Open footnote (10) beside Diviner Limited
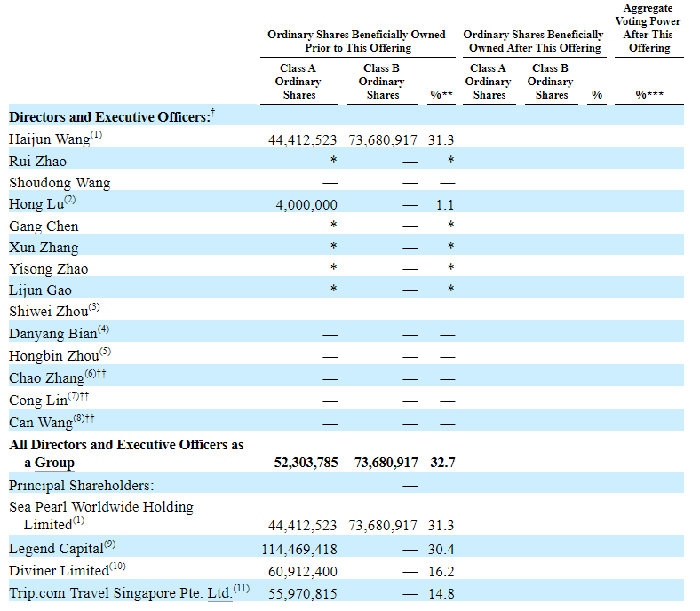This screenshot has width=700, height=611. [118, 566]
